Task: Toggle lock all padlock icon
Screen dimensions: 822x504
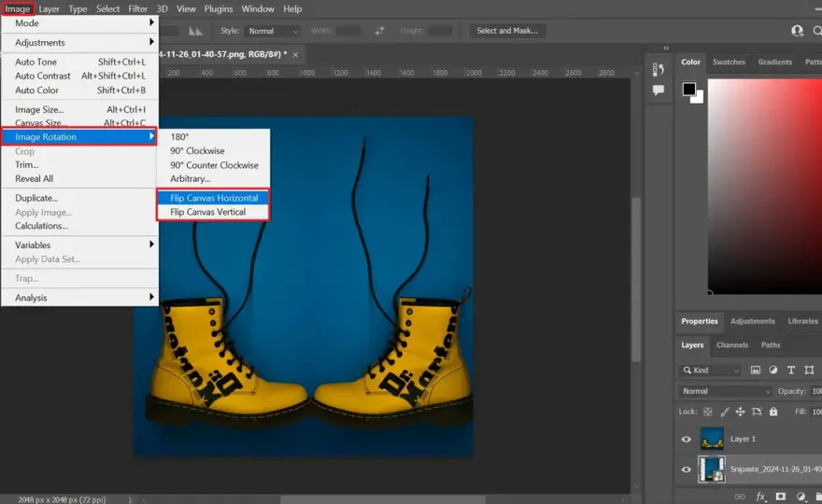Action: pyautogui.click(x=773, y=412)
